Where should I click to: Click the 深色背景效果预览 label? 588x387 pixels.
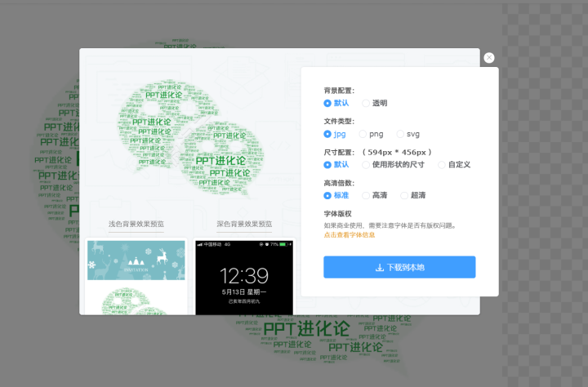244,224
